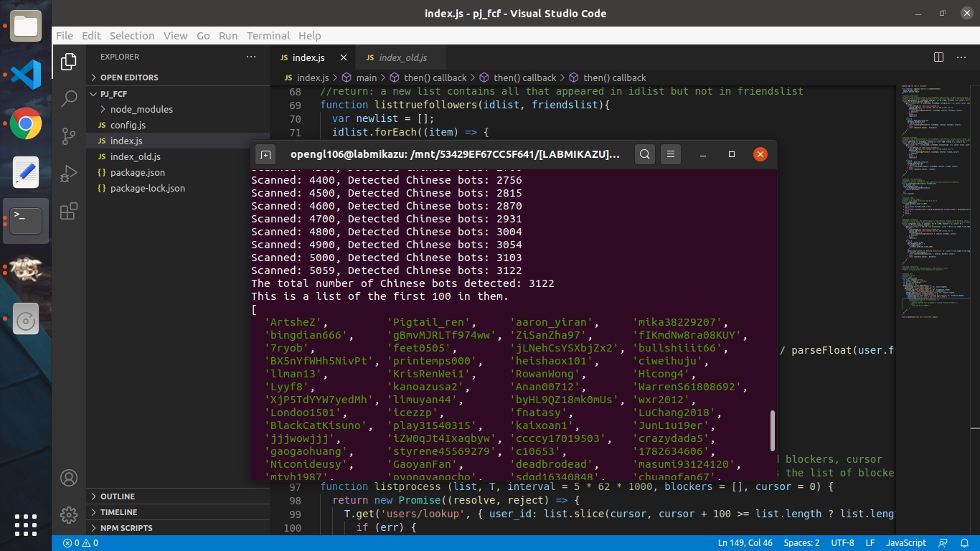
Task: Open Show Applications grid in dock
Action: pos(26,524)
